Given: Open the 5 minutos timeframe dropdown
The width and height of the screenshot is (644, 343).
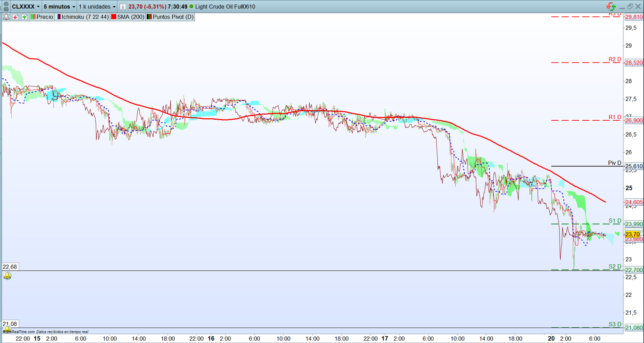Looking at the screenshot, I should [x=59, y=7].
